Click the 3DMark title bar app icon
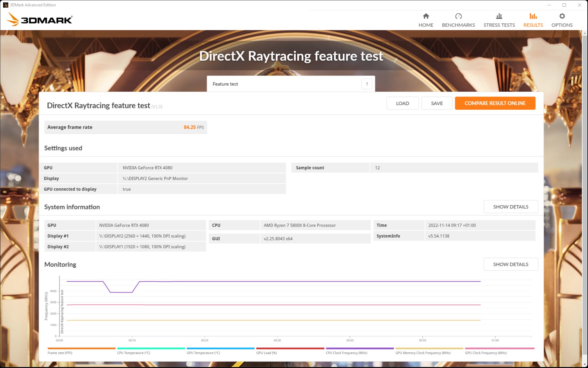Viewport: 588px width, 368px height. 5,5
